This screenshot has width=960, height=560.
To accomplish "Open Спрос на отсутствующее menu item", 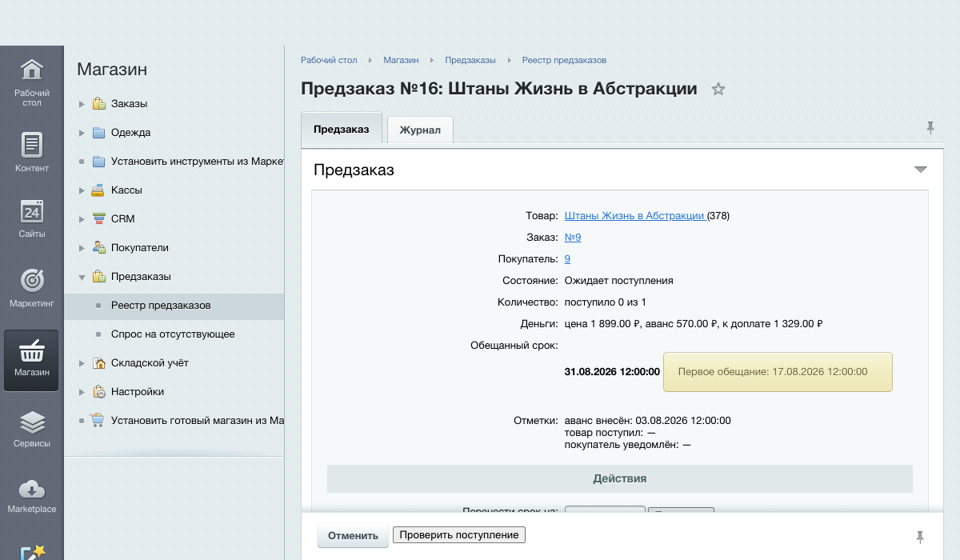I will (x=174, y=334).
